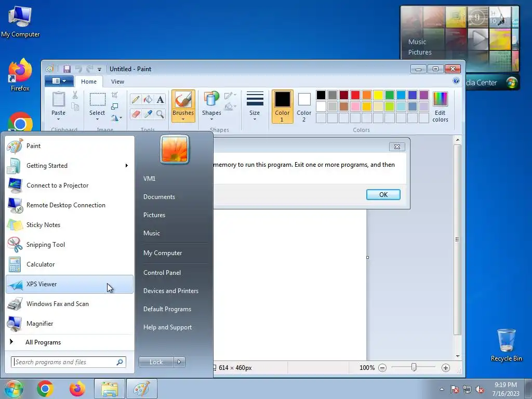The width and height of the screenshot is (532, 399).
Task: Select the Text tool in Paint
Action: tap(160, 99)
